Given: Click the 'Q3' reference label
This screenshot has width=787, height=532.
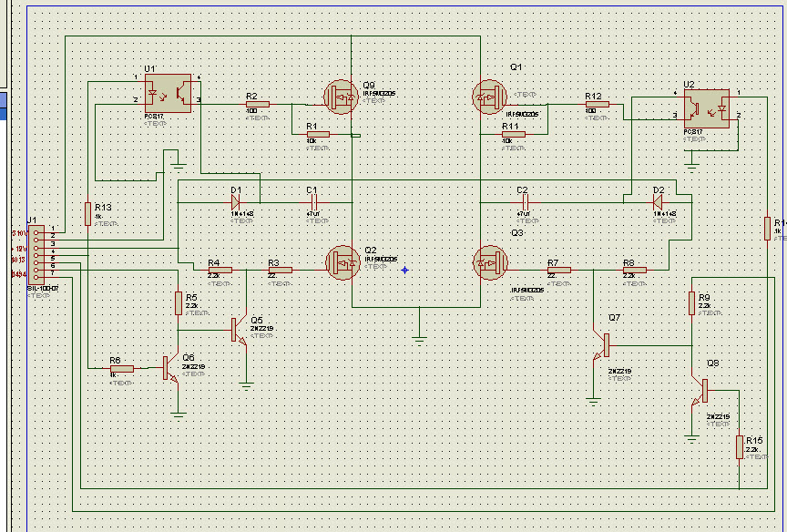Looking at the screenshot, I should pos(517,233).
